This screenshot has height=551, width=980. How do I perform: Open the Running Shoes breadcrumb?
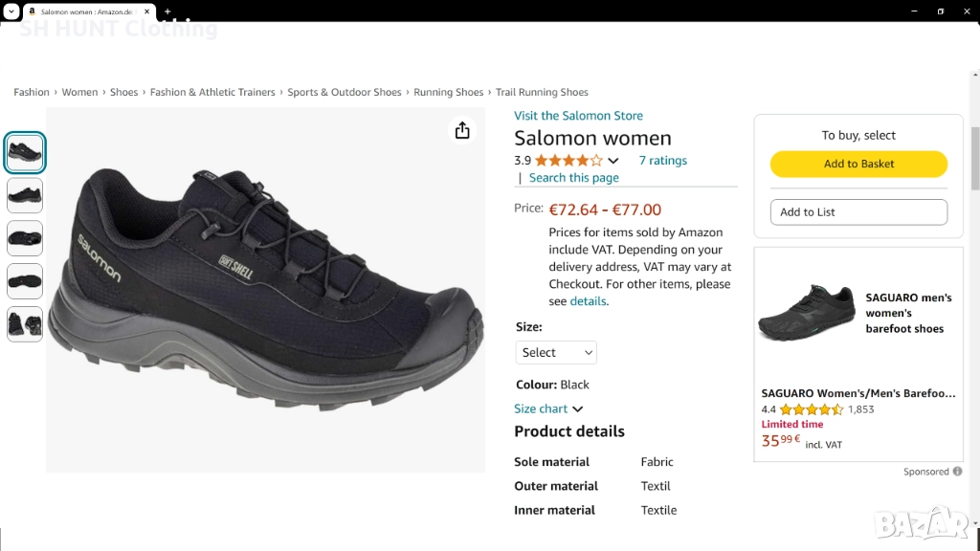pyautogui.click(x=448, y=92)
